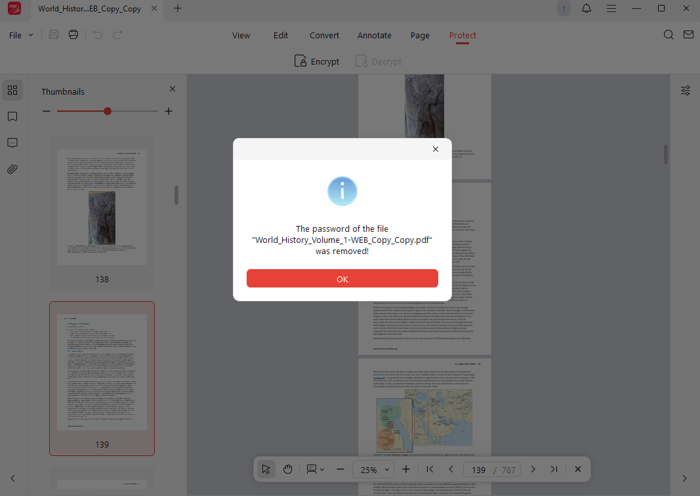Go to the first page
Image resolution: width=700 pixels, height=496 pixels.
(x=429, y=469)
